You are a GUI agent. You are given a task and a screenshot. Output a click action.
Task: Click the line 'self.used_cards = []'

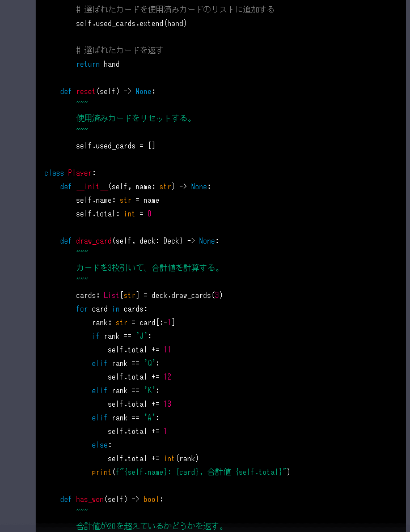point(116,146)
